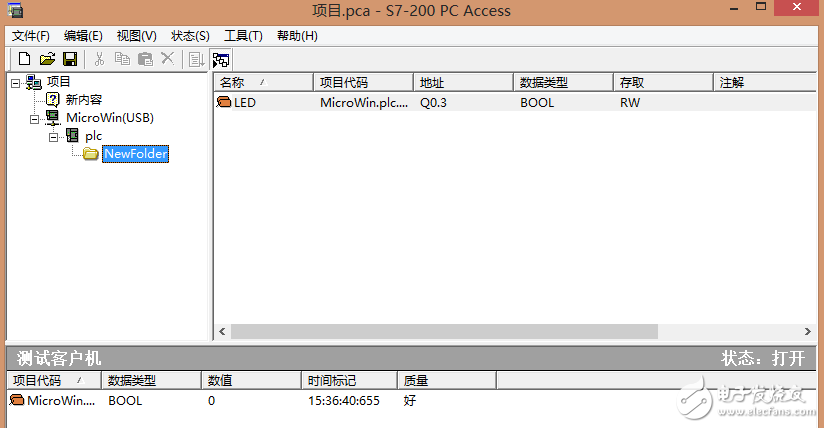Click the NewFolder folder icon
This screenshot has width=824, height=428.
coord(91,154)
